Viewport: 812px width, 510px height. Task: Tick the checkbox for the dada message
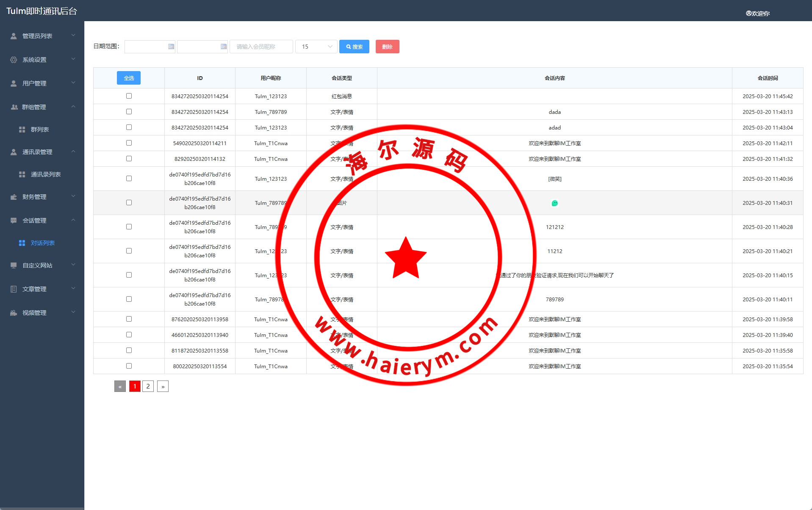point(129,112)
